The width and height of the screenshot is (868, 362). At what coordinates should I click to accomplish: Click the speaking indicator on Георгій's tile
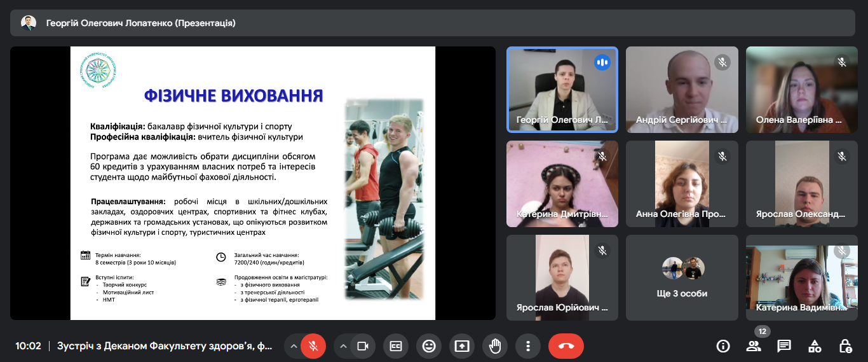tap(602, 62)
